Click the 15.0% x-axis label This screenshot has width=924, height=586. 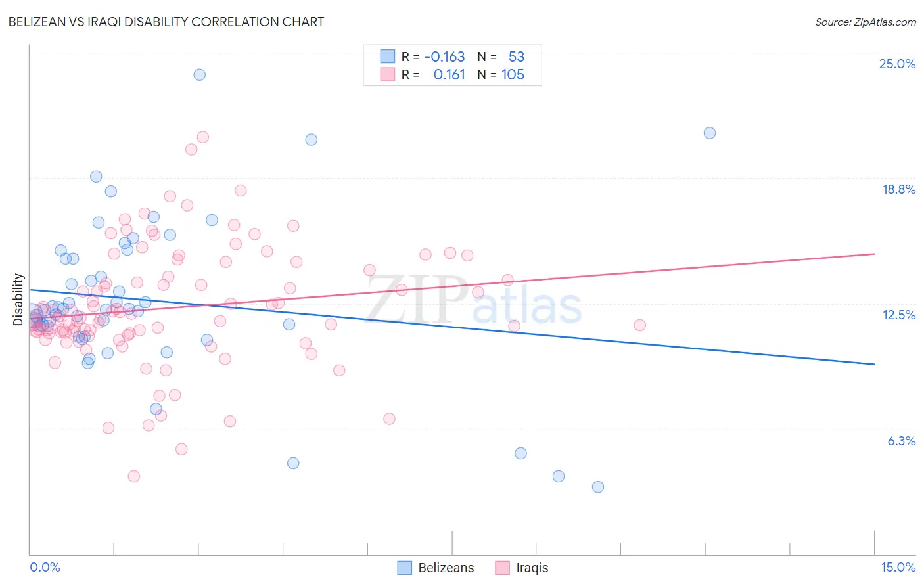pos(898,567)
